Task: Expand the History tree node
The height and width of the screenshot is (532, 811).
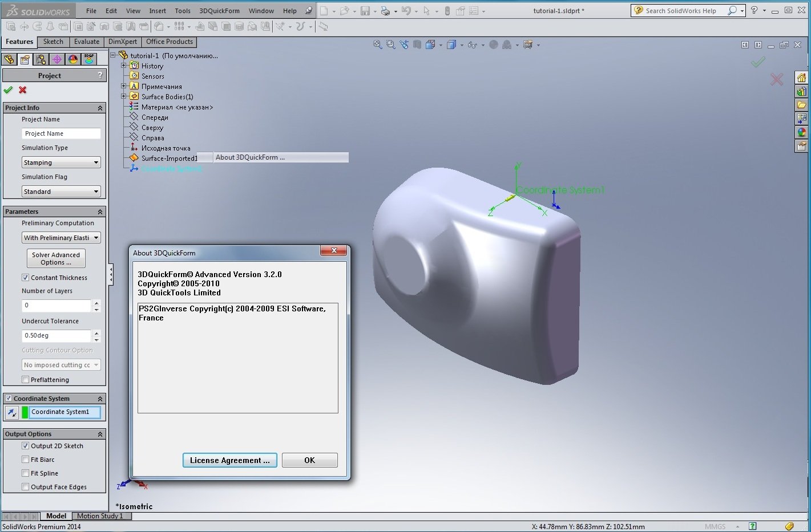Action: pyautogui.click(x=124, y=66)
